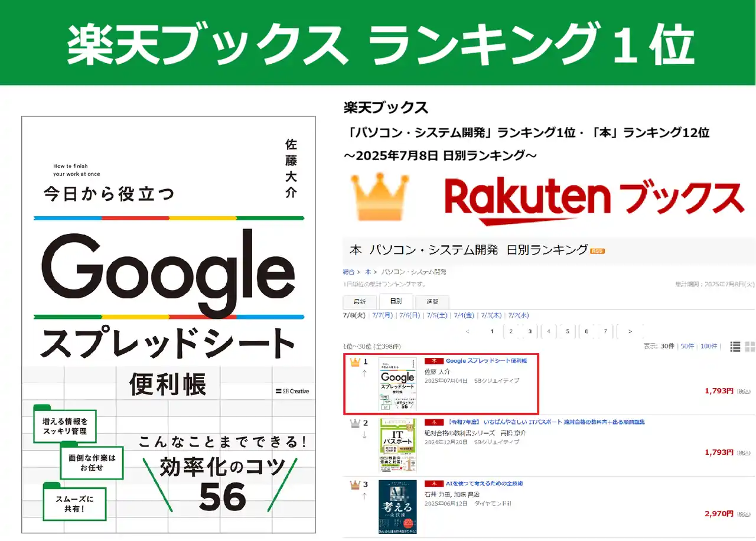Screen dimensions: 756x541
Task: Switch to grid view layout icon
Action: tap(750, 347)
